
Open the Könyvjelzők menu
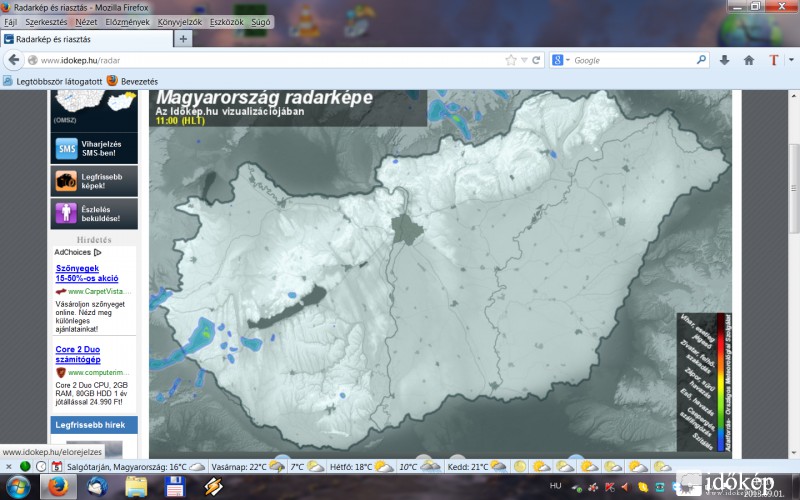180,22
